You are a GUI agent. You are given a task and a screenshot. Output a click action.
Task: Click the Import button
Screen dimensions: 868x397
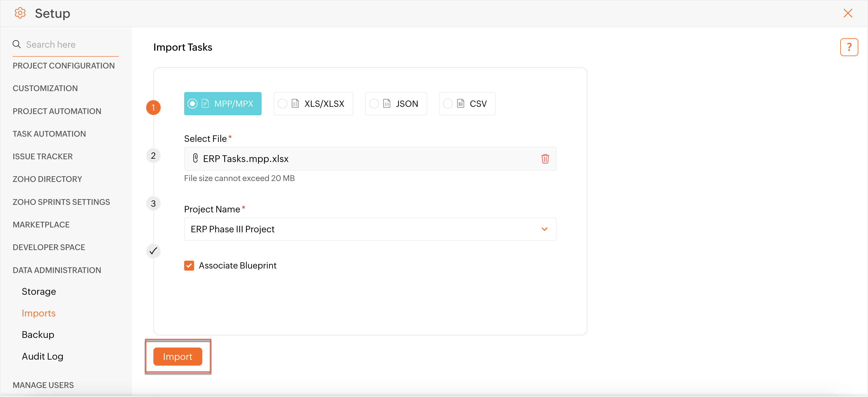point(178,356)
